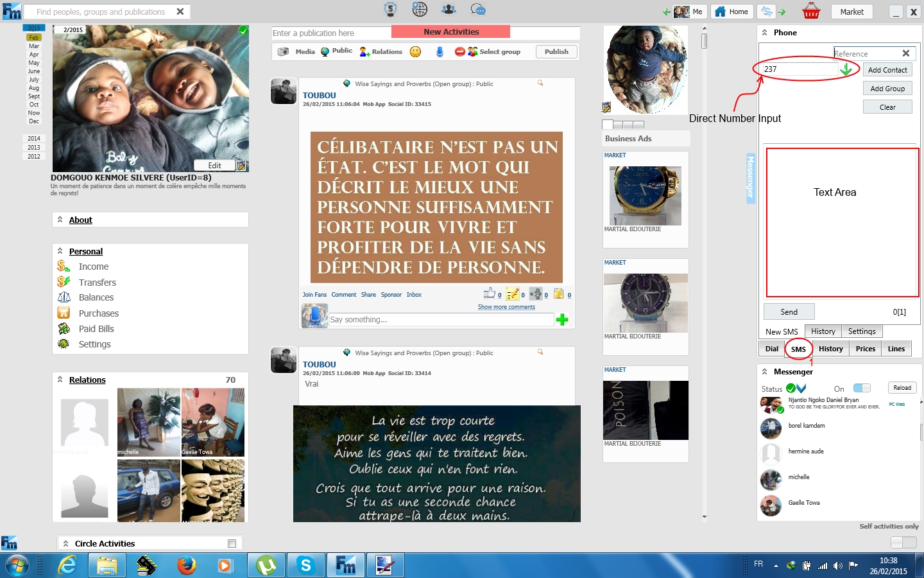Check the Circle Activities checkbox
The height and width of the screenshot is (578, 924).
232,544
